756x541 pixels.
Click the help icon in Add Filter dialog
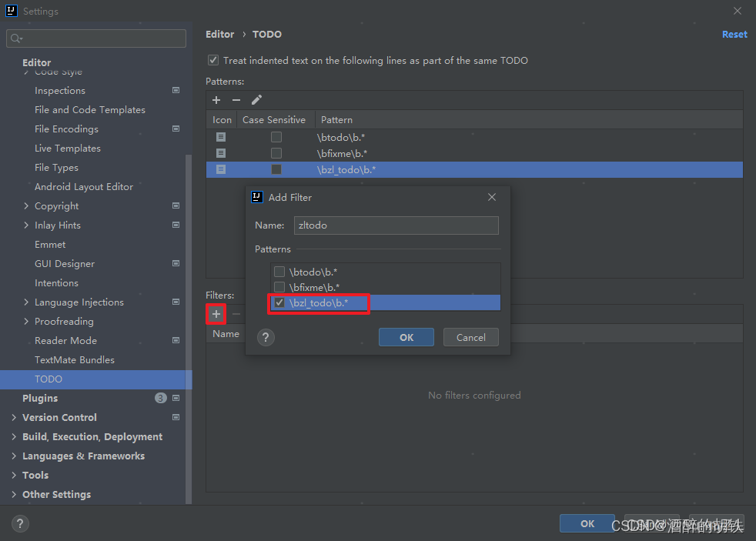[266, 337]
